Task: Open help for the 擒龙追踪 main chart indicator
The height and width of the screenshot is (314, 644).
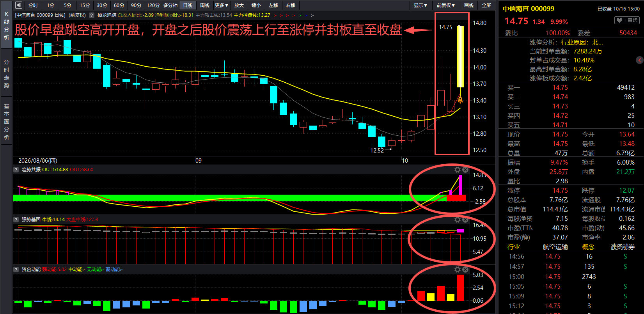Action: [x=92, y=15]
